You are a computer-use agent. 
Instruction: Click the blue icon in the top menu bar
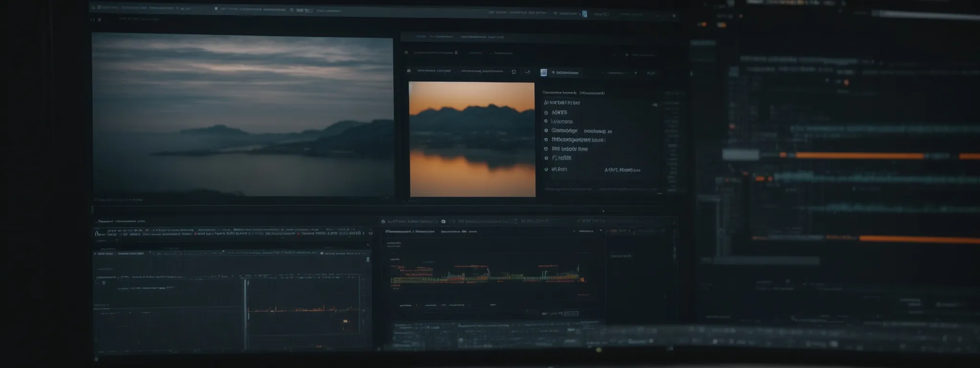584,14
